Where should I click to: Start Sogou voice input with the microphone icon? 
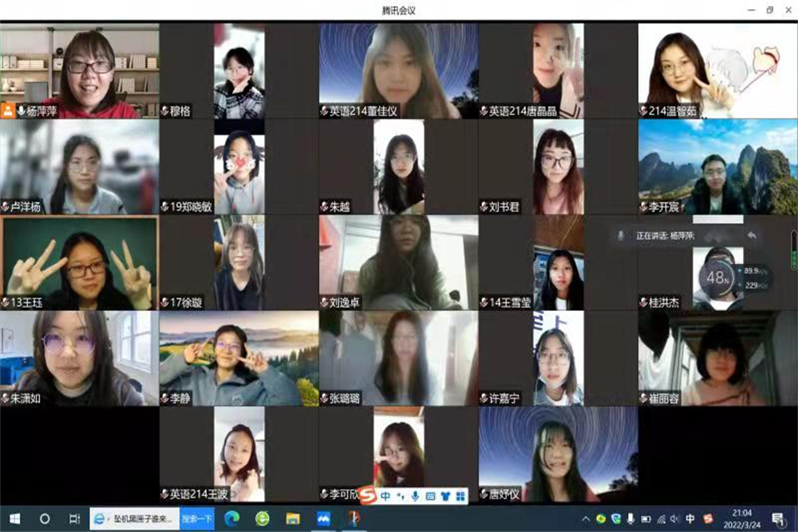click(415, 496)
